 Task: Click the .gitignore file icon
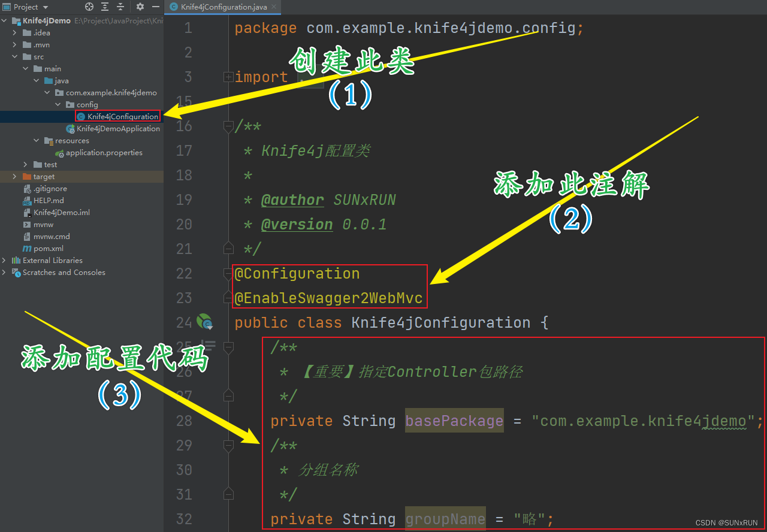[x=27, y=189]
